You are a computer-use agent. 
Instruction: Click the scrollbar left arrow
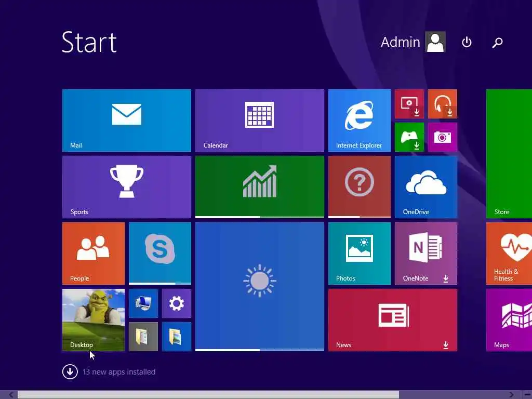click(x=11, y=395)
